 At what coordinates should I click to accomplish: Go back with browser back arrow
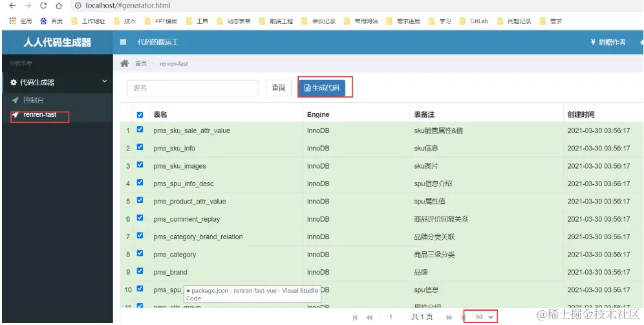tap(12, 6)
